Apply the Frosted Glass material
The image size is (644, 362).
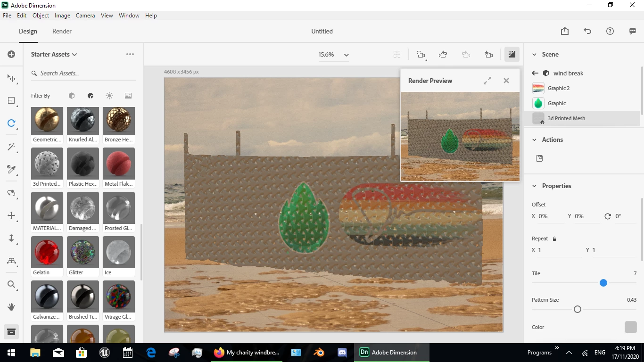(x=119, y=208)
